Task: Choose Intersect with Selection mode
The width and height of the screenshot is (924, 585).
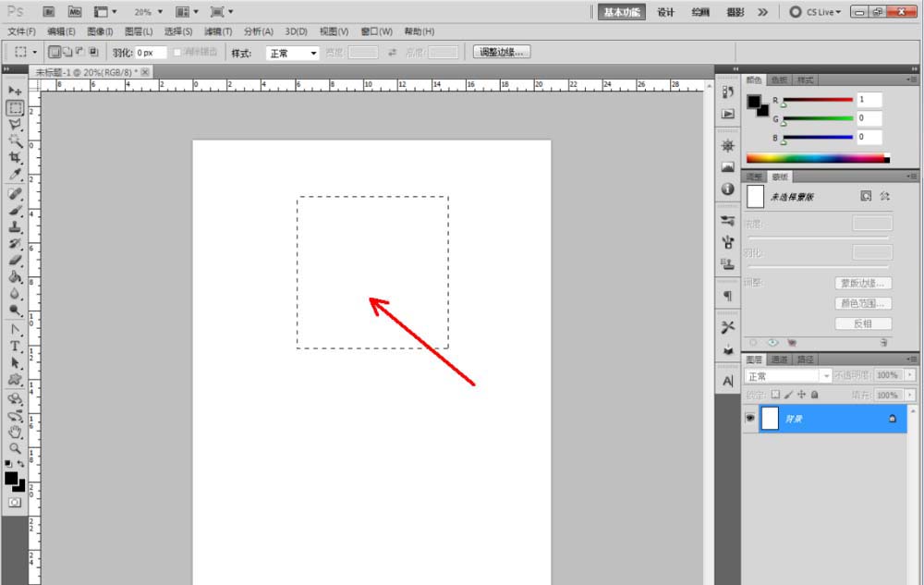Action: (x=93, y=53)
